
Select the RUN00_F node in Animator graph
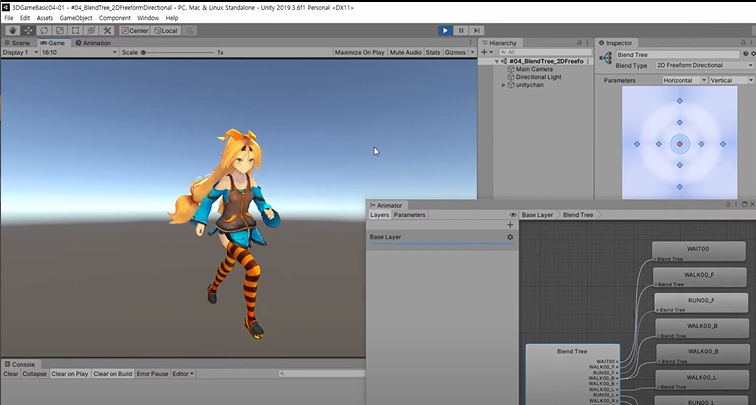pyautogui.click(x=702, y=302)
